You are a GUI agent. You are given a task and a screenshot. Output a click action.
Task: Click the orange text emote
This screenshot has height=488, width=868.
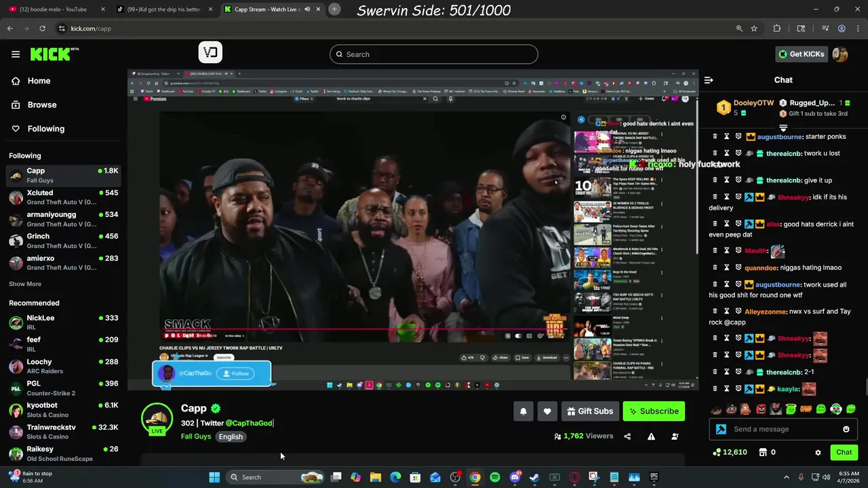point(806,409)
